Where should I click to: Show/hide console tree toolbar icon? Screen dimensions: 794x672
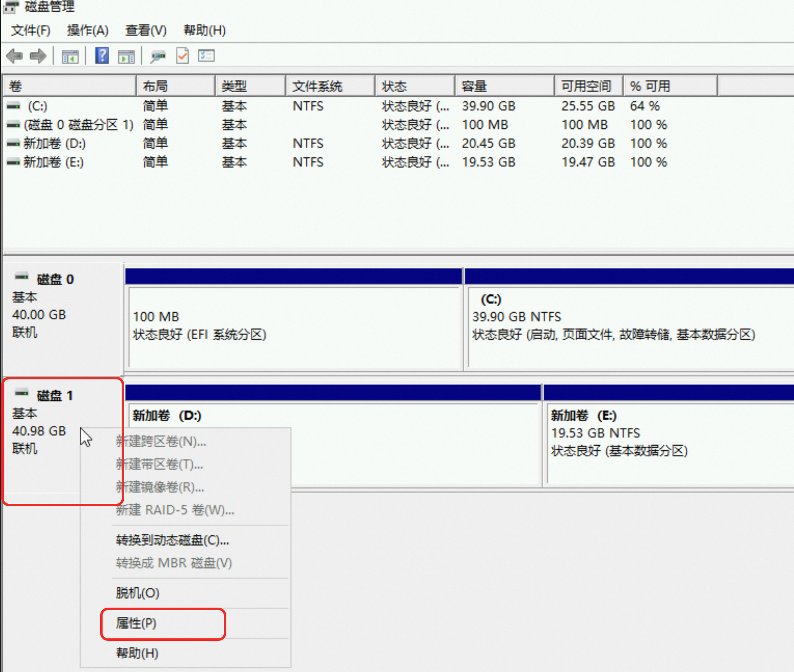tap(70, 56)
